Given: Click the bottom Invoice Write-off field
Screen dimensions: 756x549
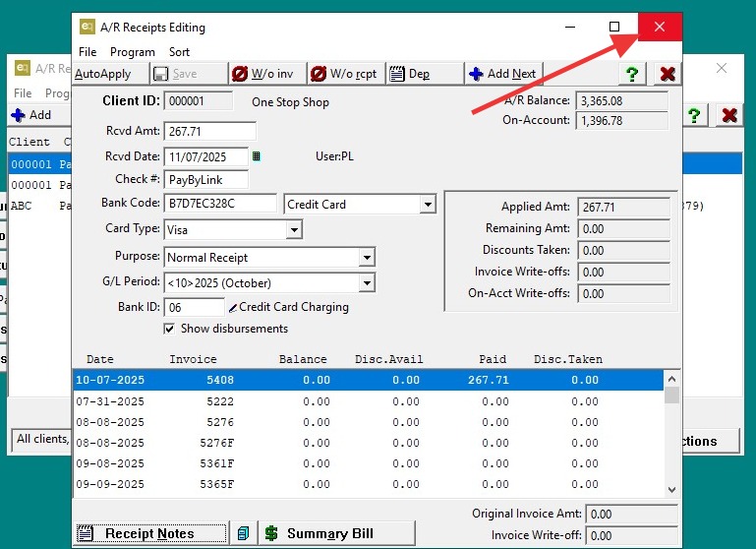Looking at the screenshot, I should pos(631,535).
